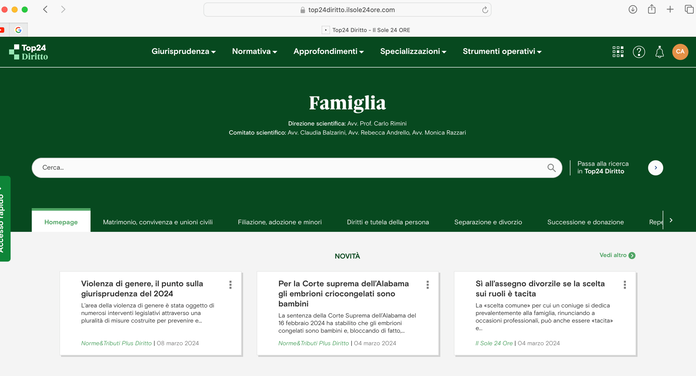Open the CA user avatar menu
The height and width of the screenshot is (376, 696).
point(680,51)
